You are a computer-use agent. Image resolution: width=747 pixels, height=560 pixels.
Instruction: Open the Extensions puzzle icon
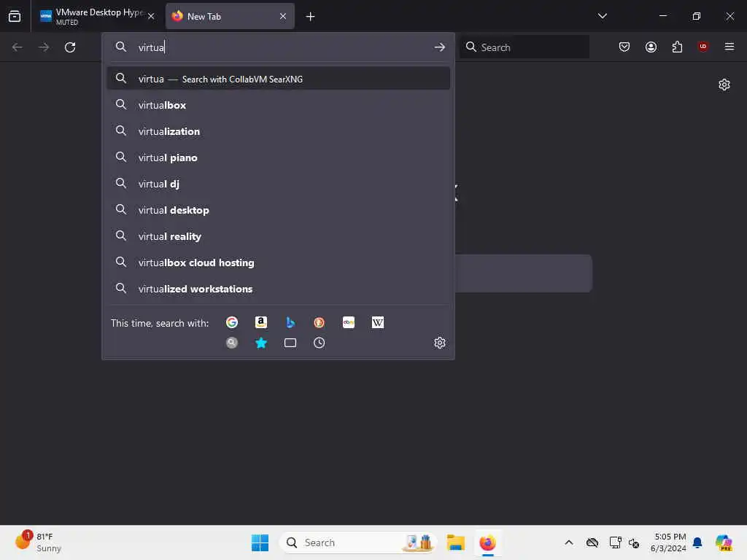(677, 47)
